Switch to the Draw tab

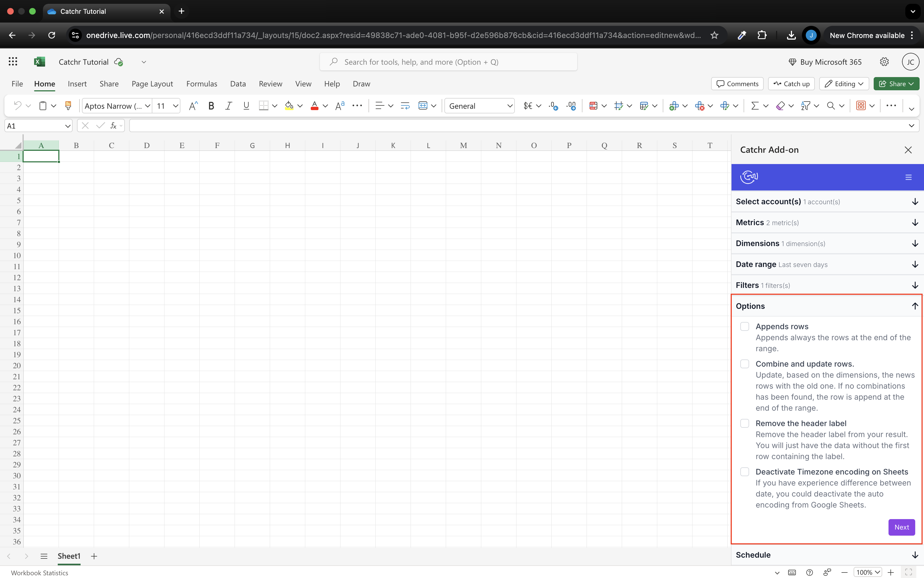361,84
